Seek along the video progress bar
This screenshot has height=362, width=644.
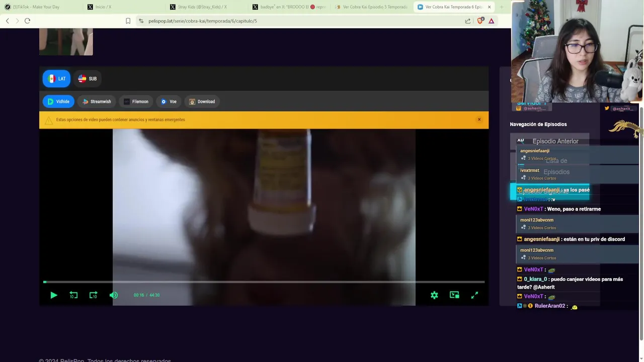tap(264, 282)
